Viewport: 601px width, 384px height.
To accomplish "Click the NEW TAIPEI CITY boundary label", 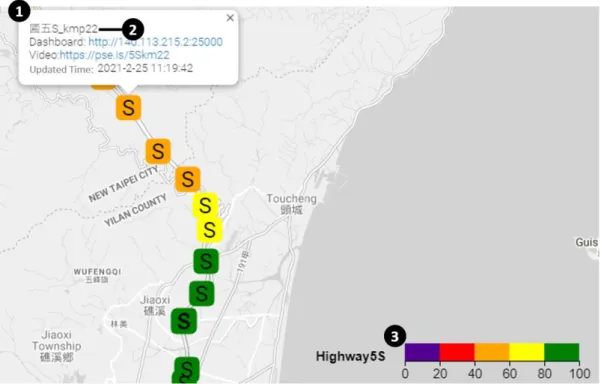I will (x=123, y=184).
